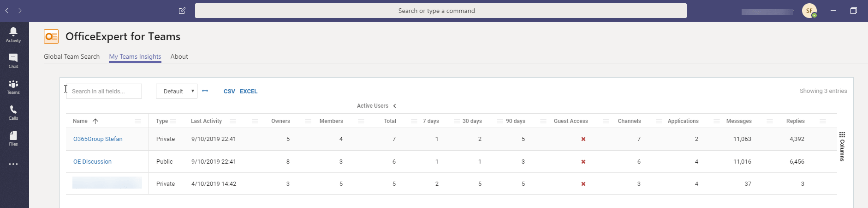The width and height of the screenshot is (868, 208).
Task: Open Files in the left sidebar
Action: coord(13,138)
